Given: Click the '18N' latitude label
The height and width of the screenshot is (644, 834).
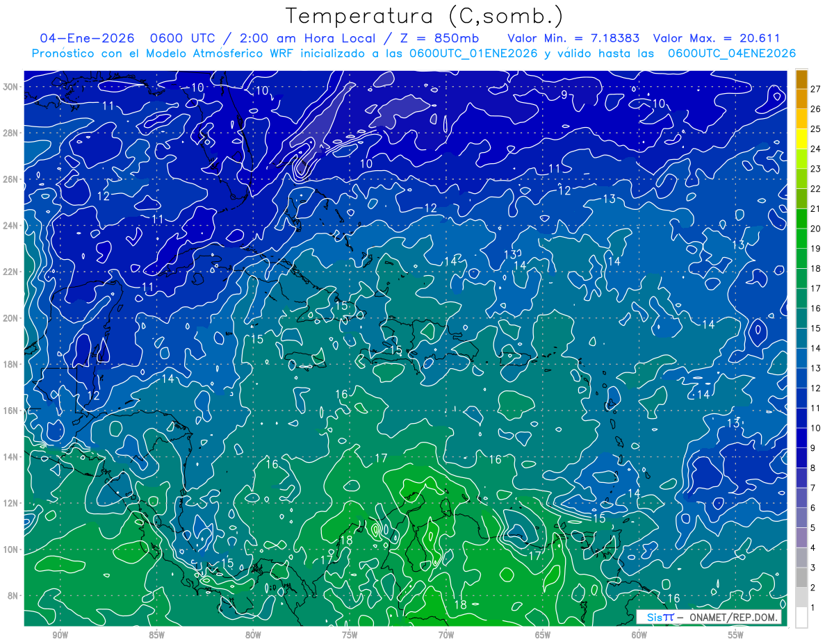Looking at the screenshot, I should pos(11,364).
